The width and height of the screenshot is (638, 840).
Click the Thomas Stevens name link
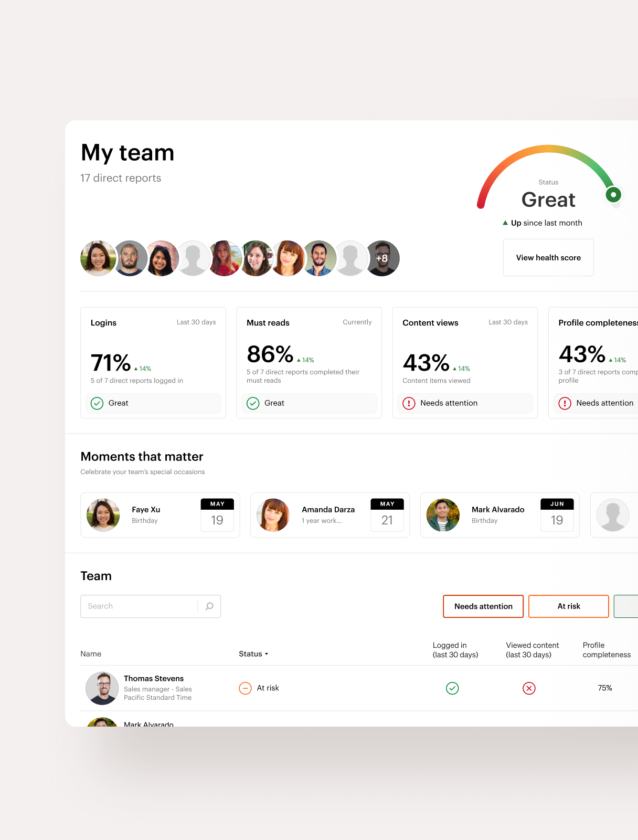[x=154, y=679]
